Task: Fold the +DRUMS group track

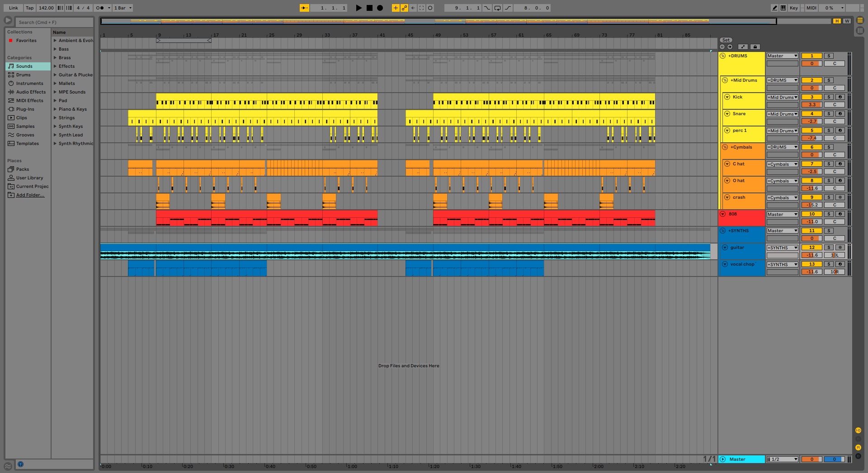Action: (x=722, y=56)
